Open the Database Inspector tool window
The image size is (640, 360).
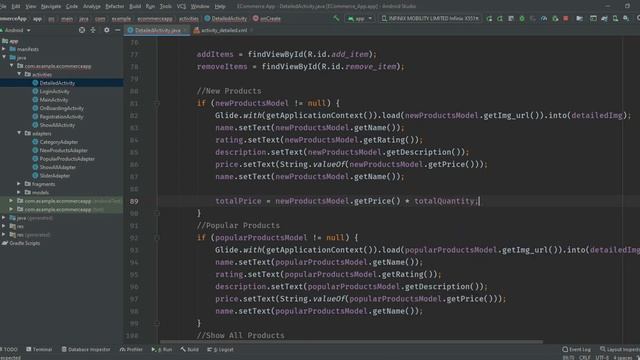[x=86, y=349]
